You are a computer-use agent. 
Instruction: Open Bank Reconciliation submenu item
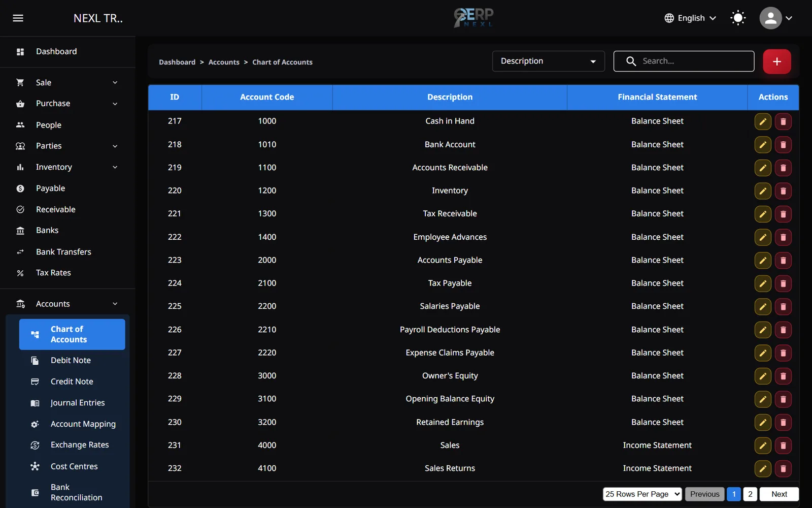[x=72, y=492]
